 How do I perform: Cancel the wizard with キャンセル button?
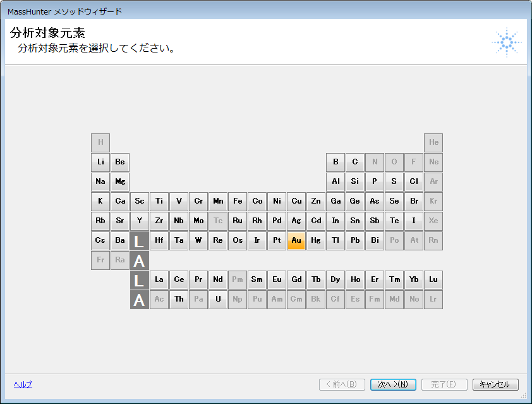[495, 384]
